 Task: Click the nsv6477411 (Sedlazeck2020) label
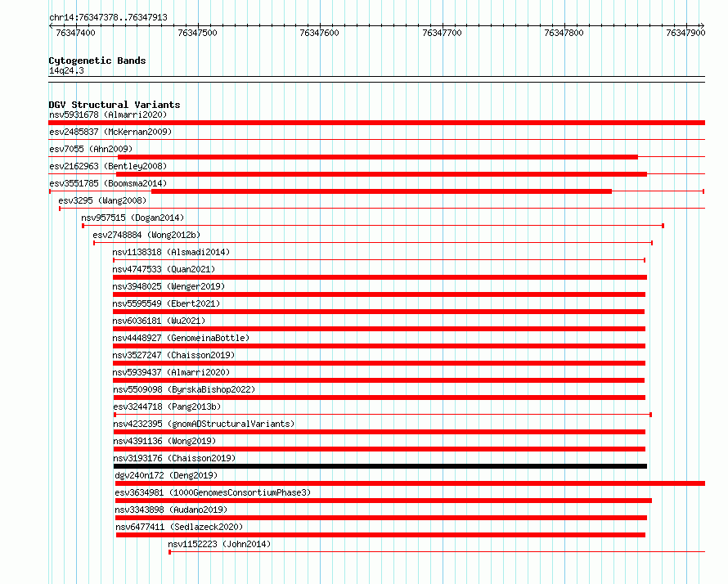[x=179, y=527]
